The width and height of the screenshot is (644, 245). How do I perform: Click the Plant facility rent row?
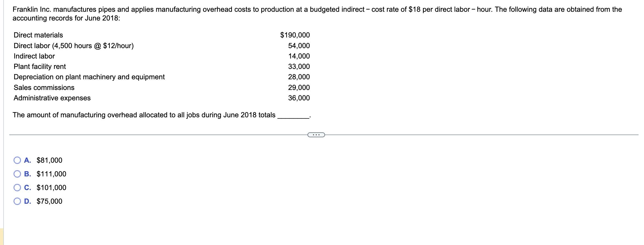(x=40, y=66)
